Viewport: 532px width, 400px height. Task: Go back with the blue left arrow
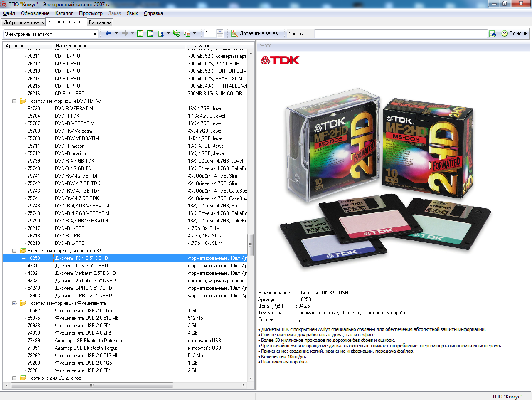(108, 33)
